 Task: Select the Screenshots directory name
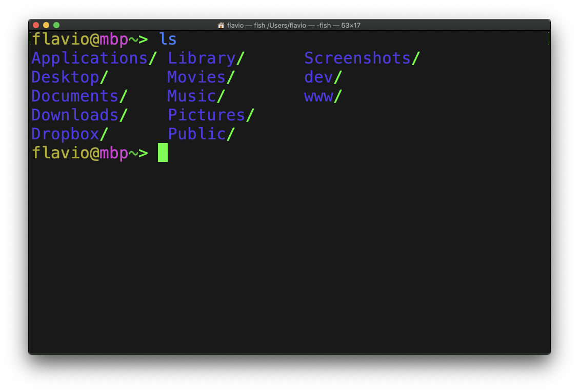(357, 58)
